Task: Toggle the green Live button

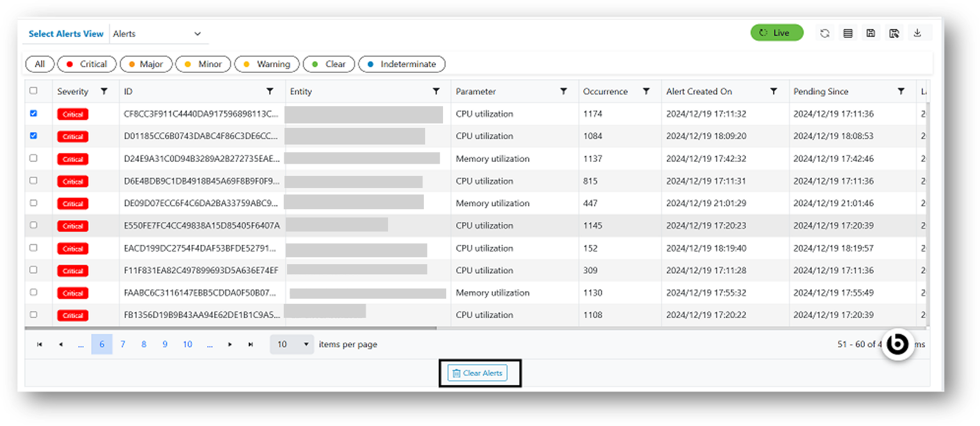Action: pos(777,33)
